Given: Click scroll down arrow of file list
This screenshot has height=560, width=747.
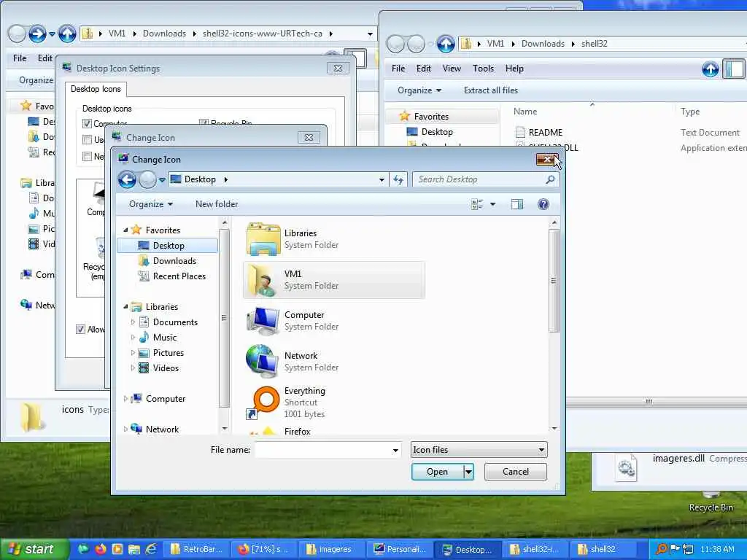Looking at the screenshot, I should click(554, 429).
